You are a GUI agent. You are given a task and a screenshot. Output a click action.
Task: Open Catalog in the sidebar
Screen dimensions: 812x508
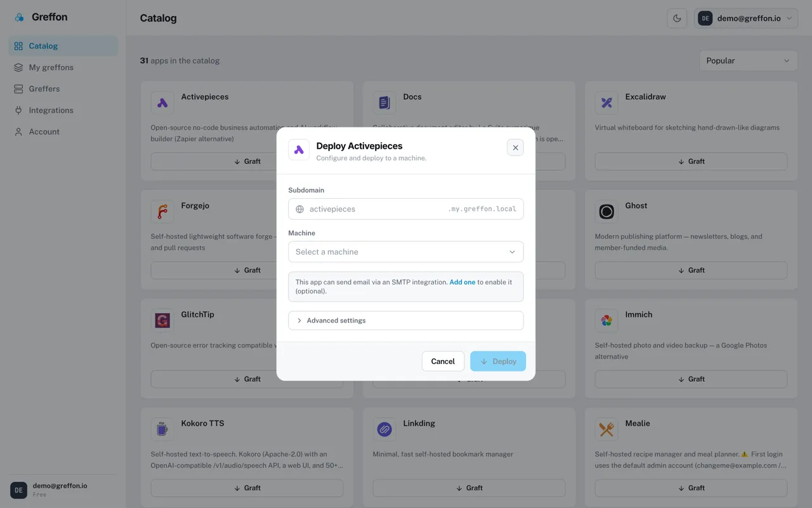click(x=63, y=46)
